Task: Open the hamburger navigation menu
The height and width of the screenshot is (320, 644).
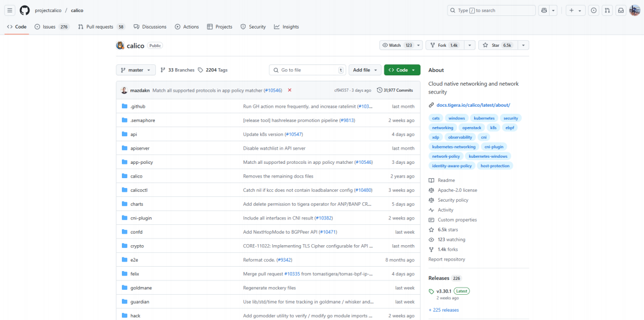Action: 10,10
